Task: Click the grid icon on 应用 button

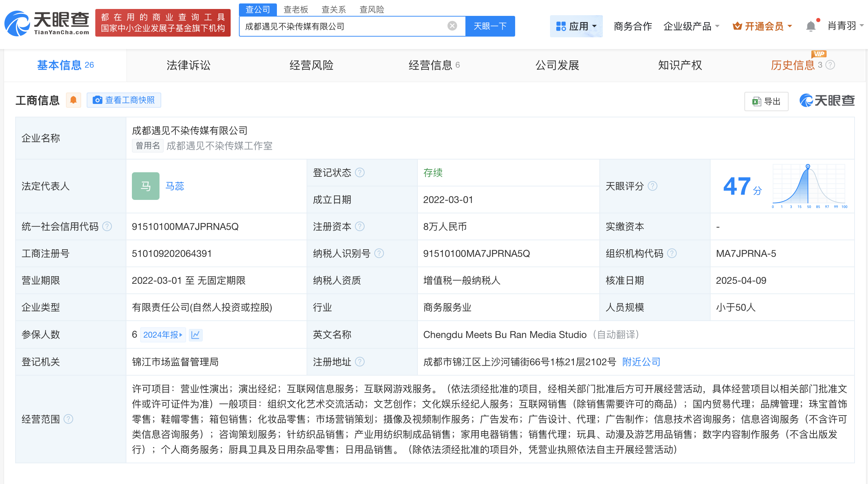Action: tap(561, 26)
